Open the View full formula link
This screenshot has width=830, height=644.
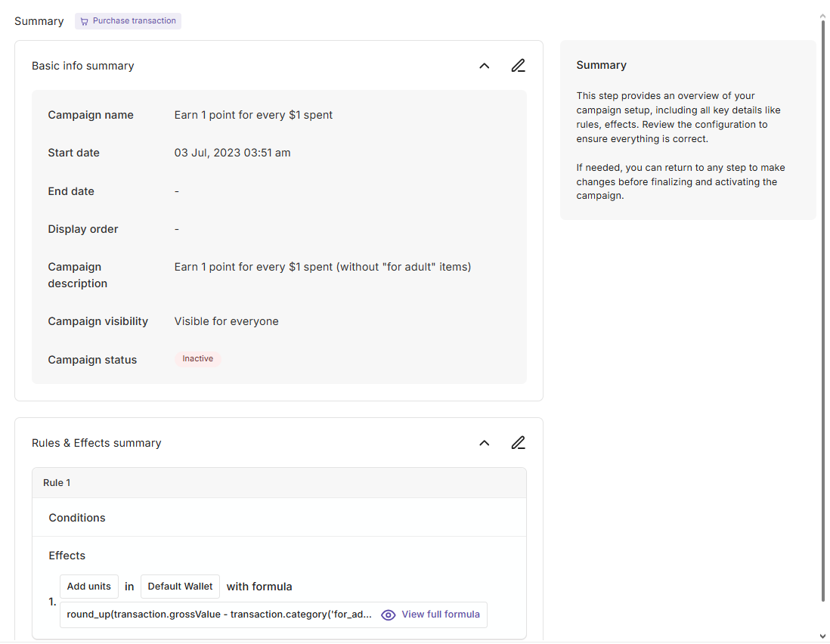440,615
